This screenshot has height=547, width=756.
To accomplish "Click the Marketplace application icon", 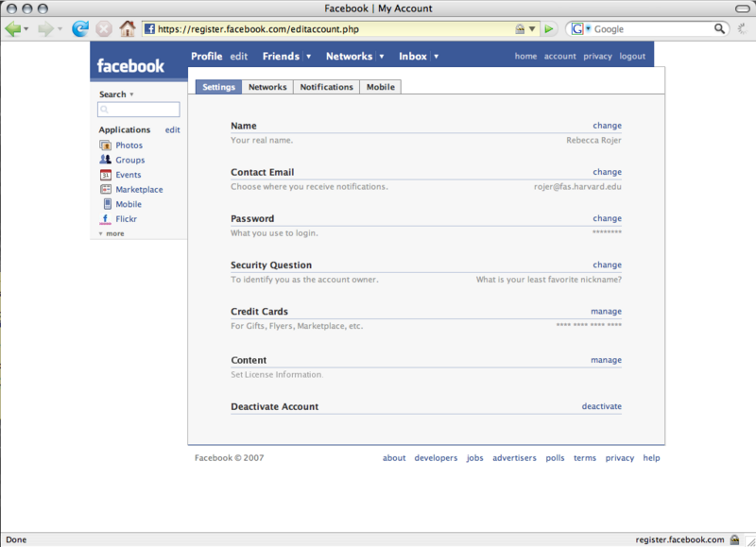I will (105, 189).
